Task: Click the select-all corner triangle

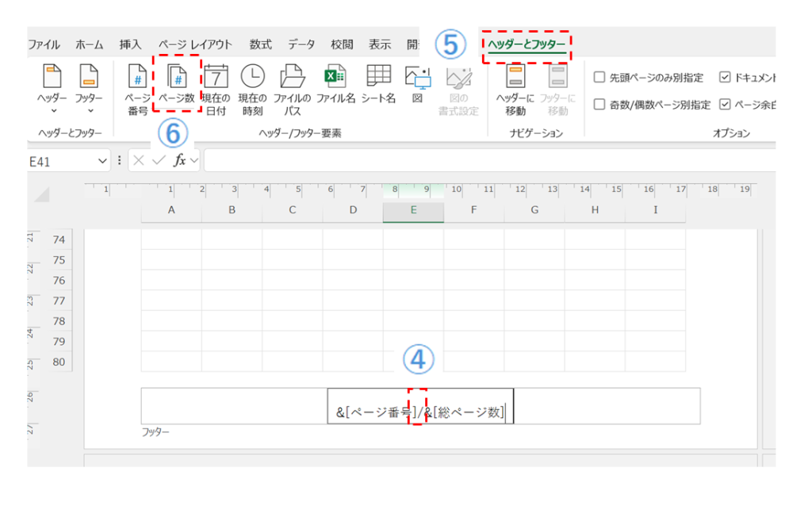Action: (42, 195)
